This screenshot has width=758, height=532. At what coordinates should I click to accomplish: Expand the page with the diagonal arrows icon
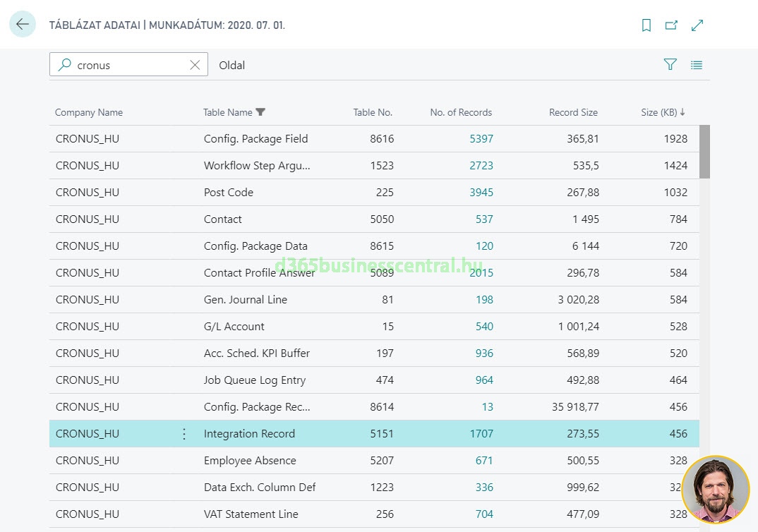click(697, 25)
